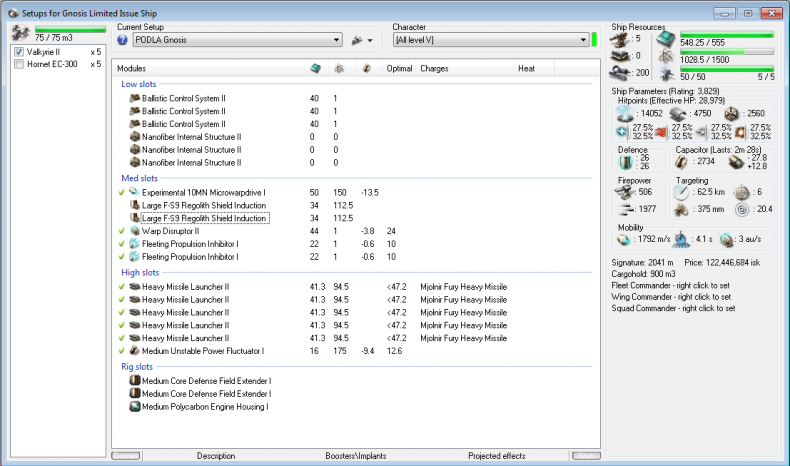Viewport: 790px width, 466px height.
Task: Uncheck the Valkyrie II drone checkbox
Action: tap(19, 52)
